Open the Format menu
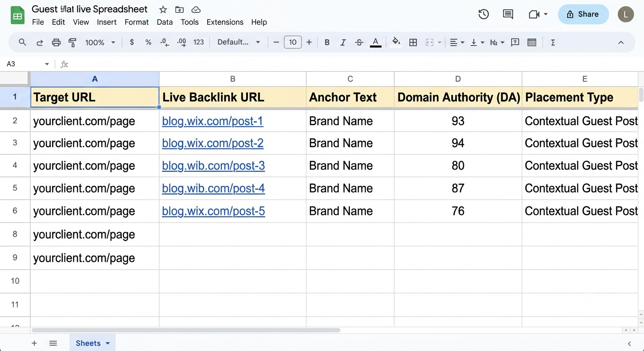This screenshot has width=644, height=351. coord(136,22)
